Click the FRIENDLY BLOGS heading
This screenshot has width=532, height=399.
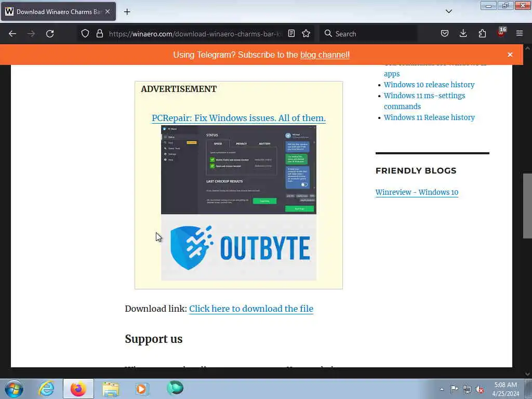point(416,170)
